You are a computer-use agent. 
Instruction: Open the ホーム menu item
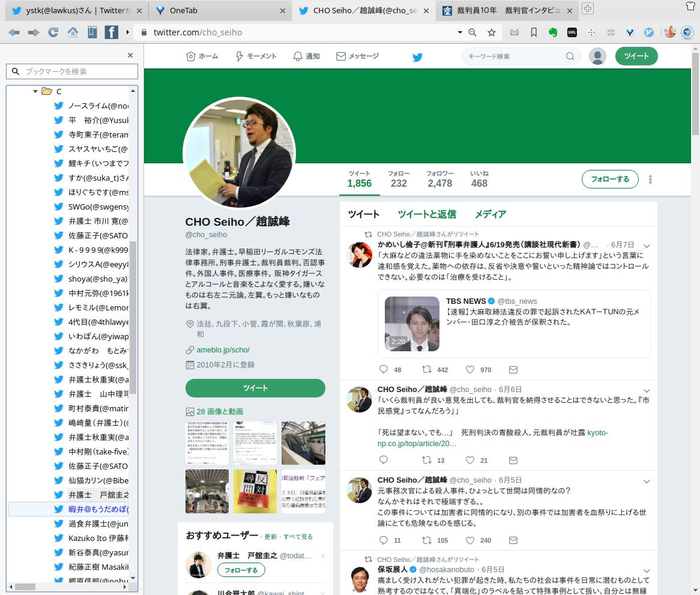point(202,56)
